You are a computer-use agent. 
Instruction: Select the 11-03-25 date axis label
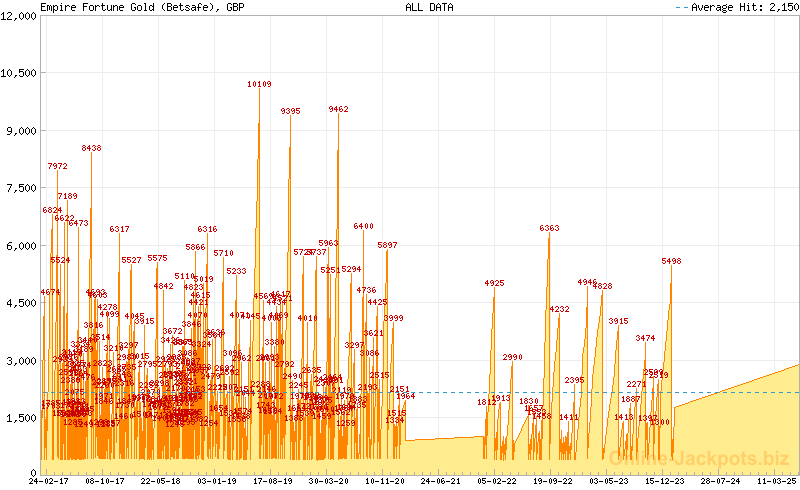(778, 481)
